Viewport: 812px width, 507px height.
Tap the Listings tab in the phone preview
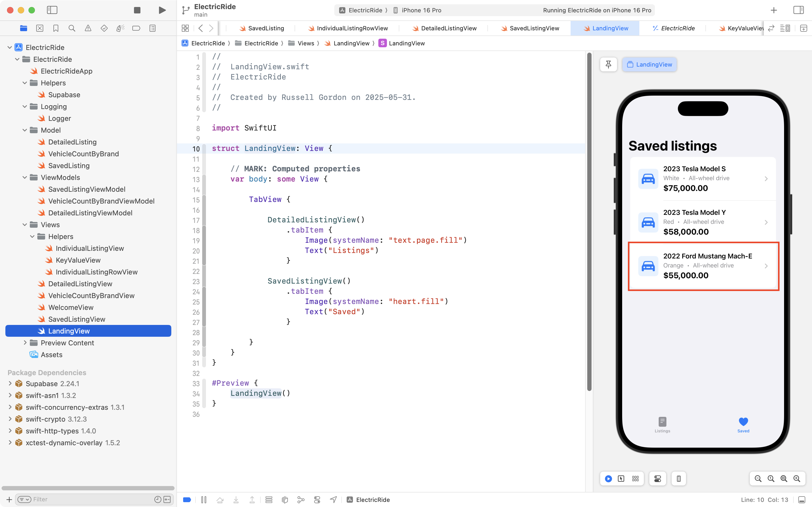662,425
